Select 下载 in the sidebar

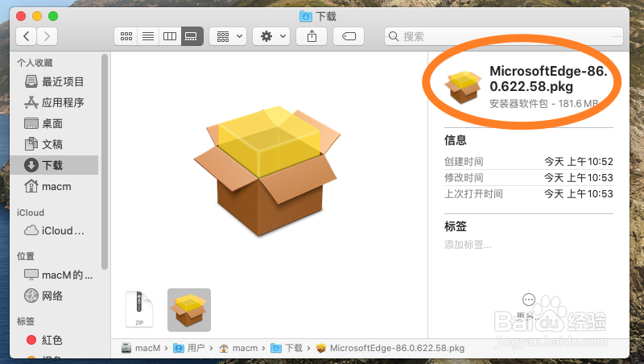54,165
